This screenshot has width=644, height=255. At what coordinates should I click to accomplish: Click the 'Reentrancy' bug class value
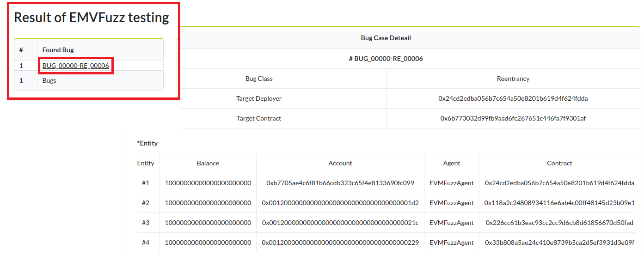tap(513, 79)
